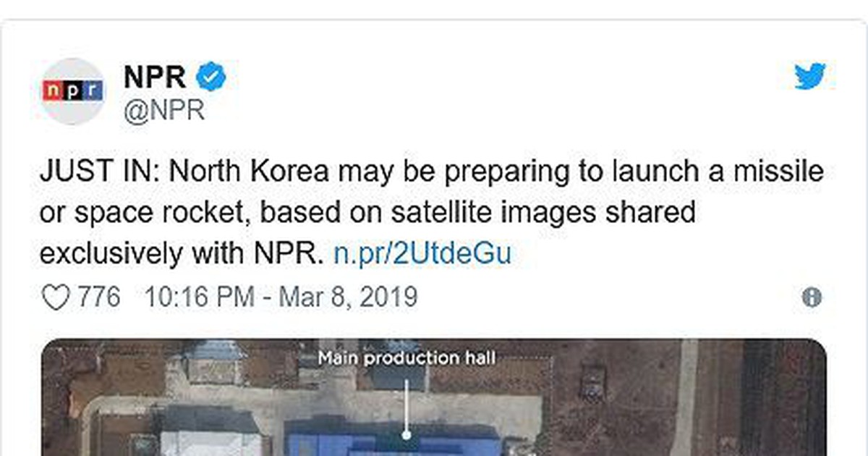The height and width of the screenshot is (456, 868).
Task: Click the vertical pointer line under hall label
Action: (407, 404)
